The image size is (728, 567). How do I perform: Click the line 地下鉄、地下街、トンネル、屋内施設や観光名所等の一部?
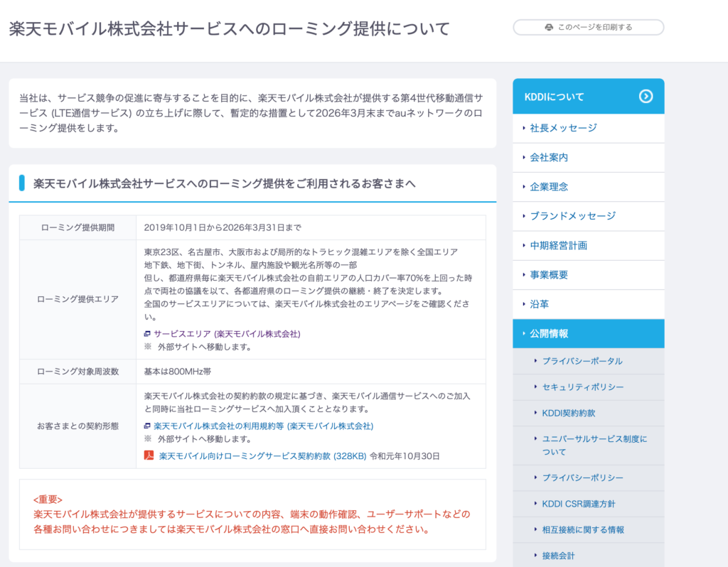pyautogui.click(x=250, y=266)
